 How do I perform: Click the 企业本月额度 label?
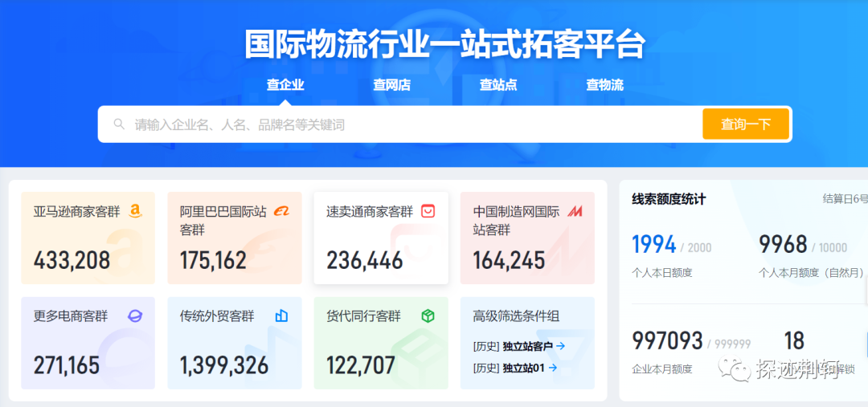tap(662, 368)
